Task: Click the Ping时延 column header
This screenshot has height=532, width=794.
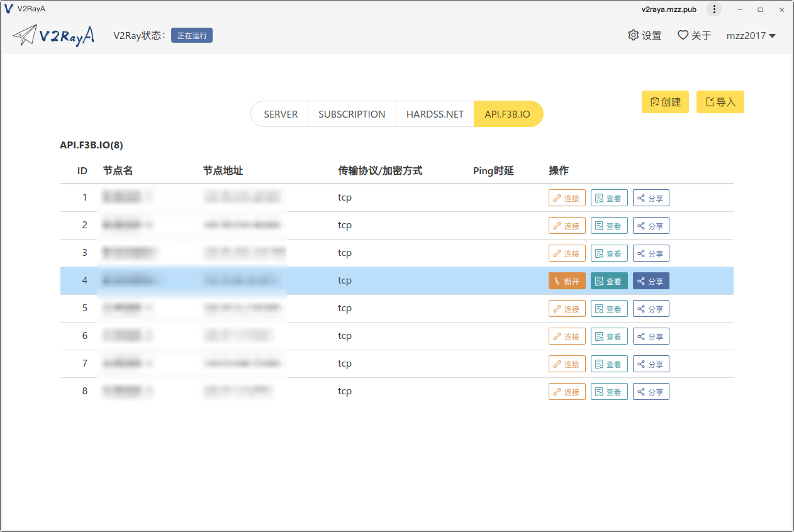Action: (x=493, y=171)
